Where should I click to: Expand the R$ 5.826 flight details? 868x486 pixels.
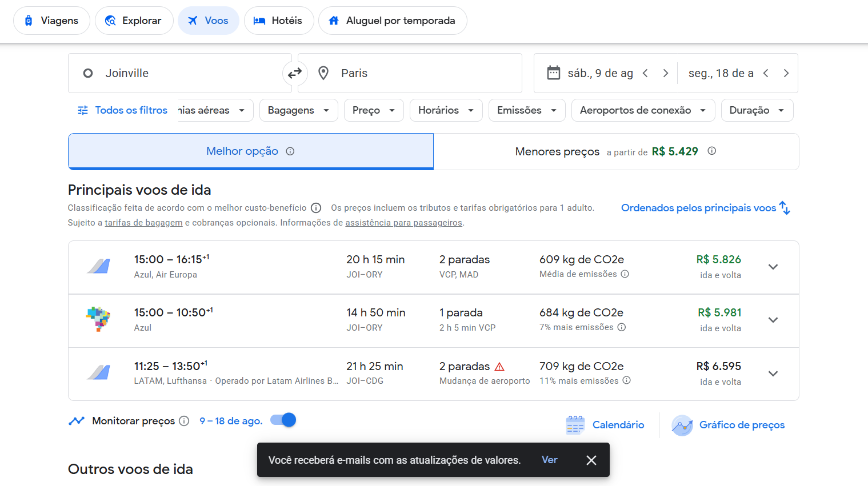click(773, 267)
